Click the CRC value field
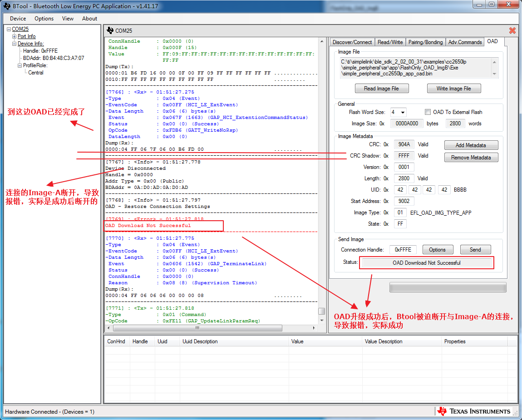This screenshot has height=420, width=522. pyautogui.click(x=404, y=144)
